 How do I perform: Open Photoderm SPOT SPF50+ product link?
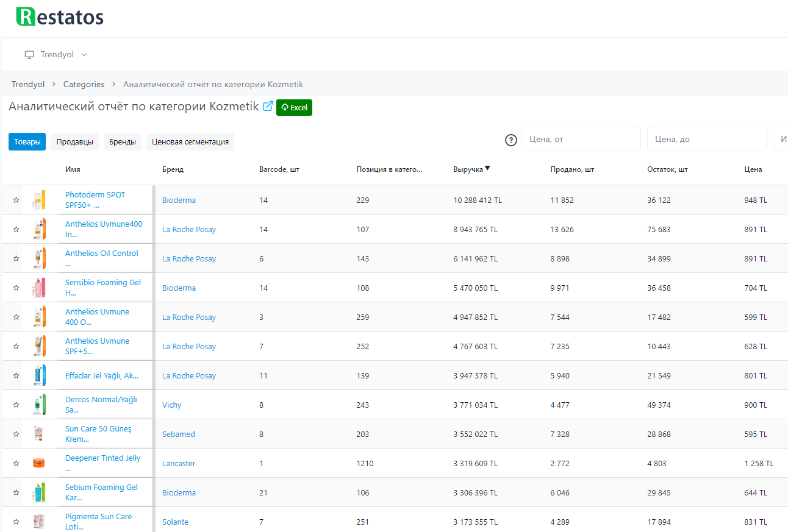click(x=95, y=200)
